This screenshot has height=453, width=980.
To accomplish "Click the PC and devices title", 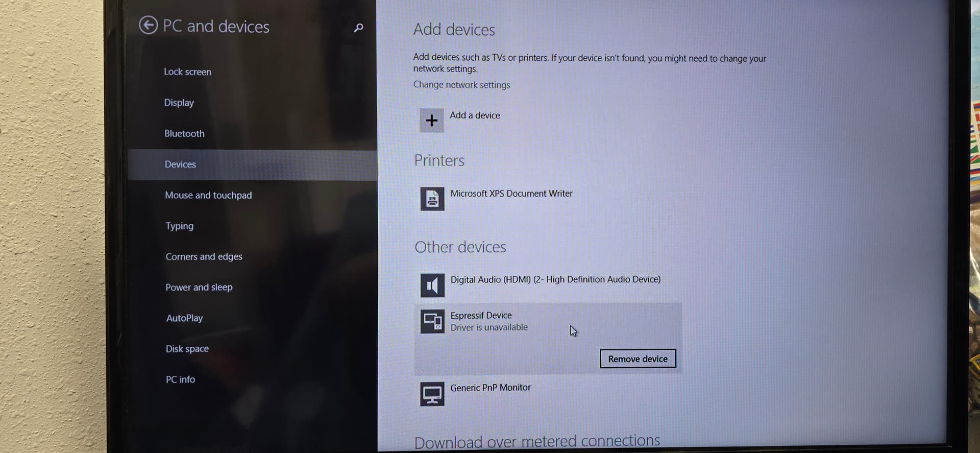I will click(x=216, y=26).
